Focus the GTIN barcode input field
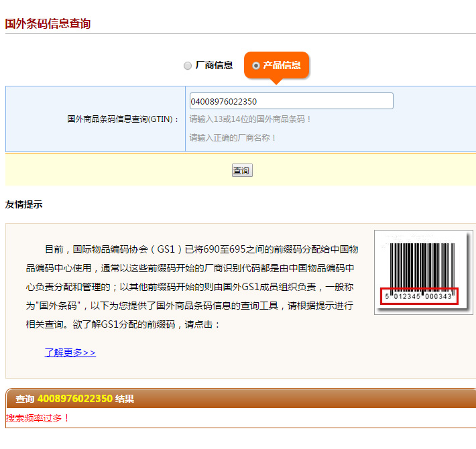476x449 pixels. [x=291, y=101]
